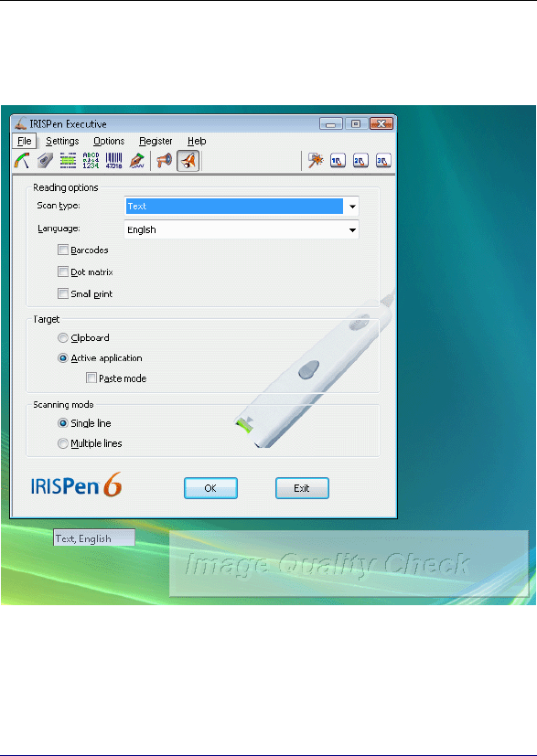Click the magic wand wizard icon
The height and width of the screenshot is (756, 537).
tap(316, 161)
